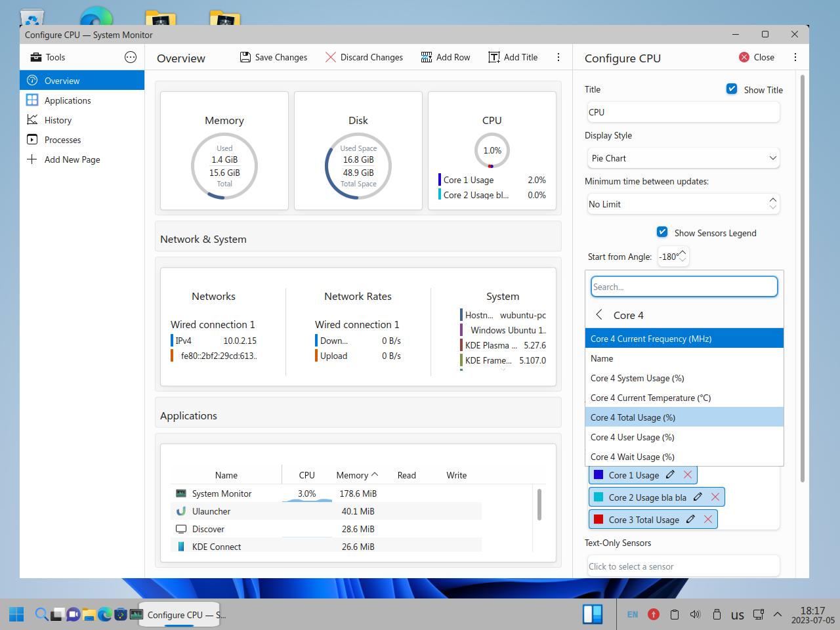This screenshot has width=840, height=630.
Task: Close the Configure CPU panel
Action: pos(757,57)
